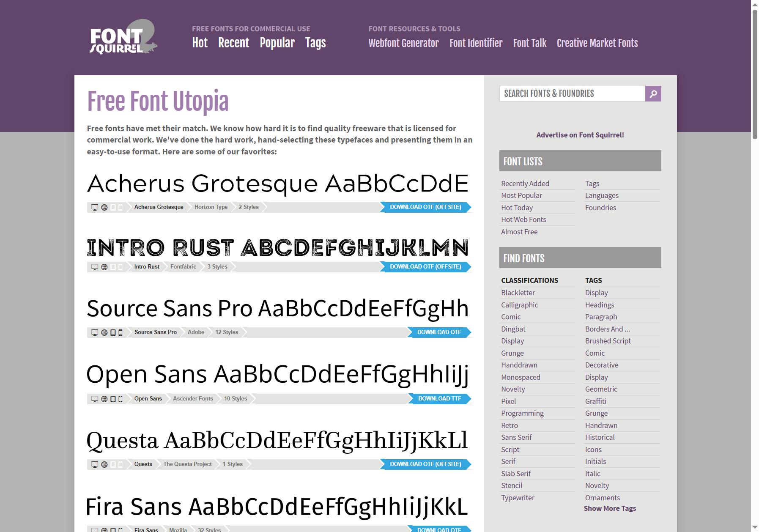Open Creative Market Fonts

pos(597,43)
